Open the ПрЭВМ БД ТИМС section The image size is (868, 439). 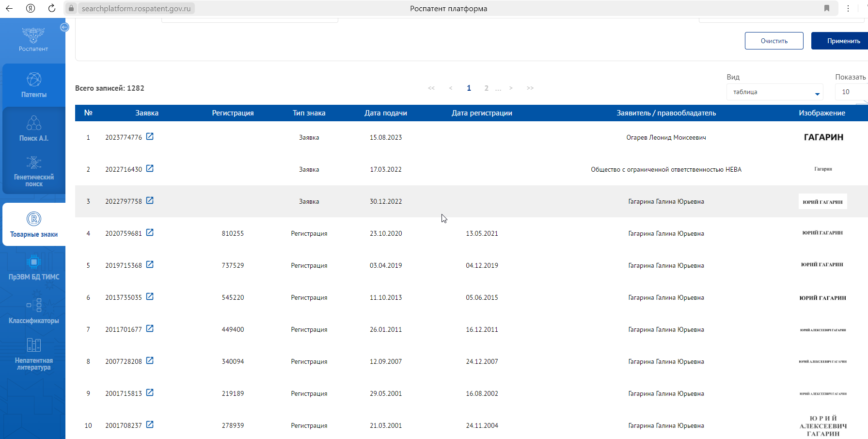point(34,267)
